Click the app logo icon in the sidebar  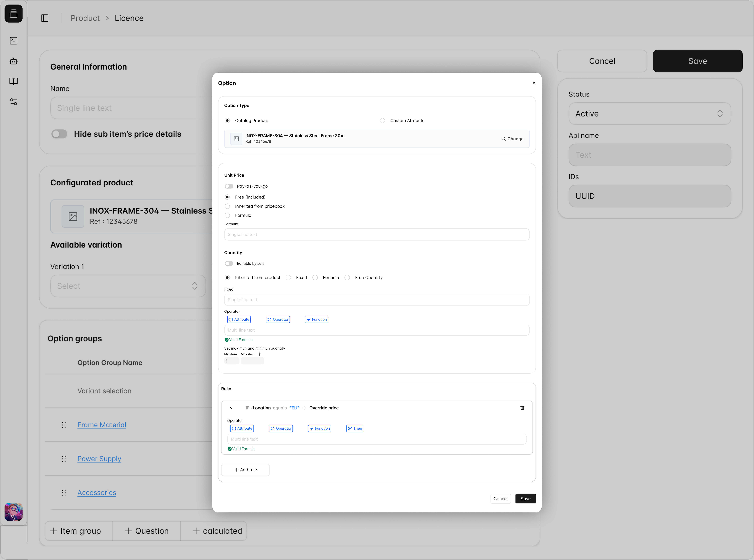click(14, 14)
